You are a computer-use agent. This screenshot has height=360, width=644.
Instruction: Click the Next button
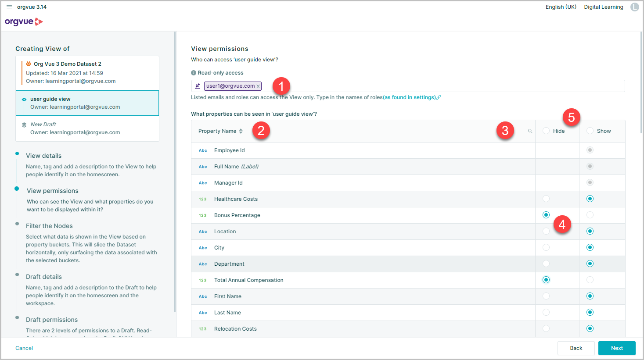(617, 348)
